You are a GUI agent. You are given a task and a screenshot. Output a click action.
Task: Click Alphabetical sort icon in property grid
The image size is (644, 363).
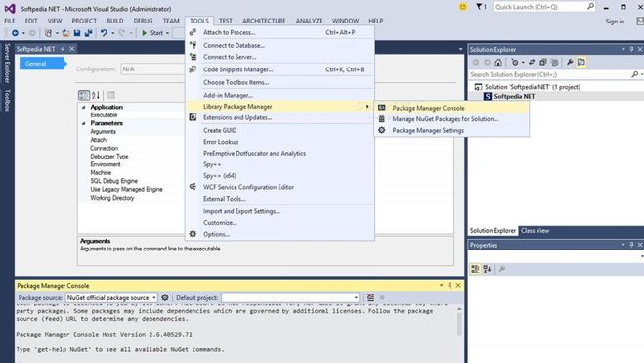96,95
